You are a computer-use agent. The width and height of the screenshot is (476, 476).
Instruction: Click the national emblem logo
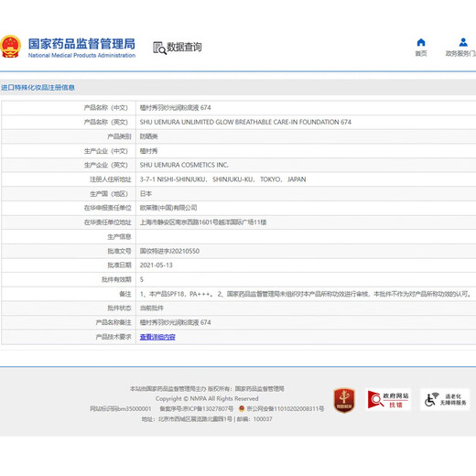[10, 47]
